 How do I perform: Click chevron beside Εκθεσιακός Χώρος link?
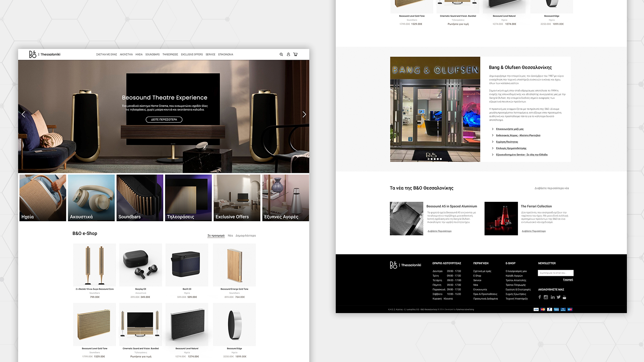493,135
